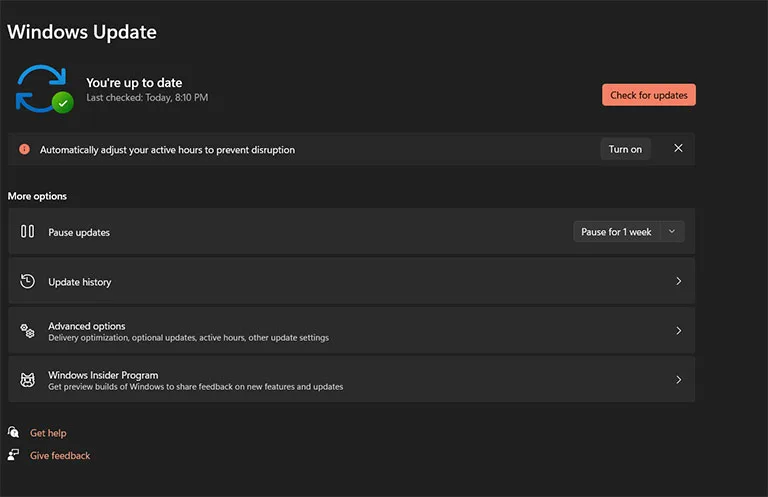The image size is (768, 497).
Task: Click the Update history clock icon
Action: coord(27,281)
